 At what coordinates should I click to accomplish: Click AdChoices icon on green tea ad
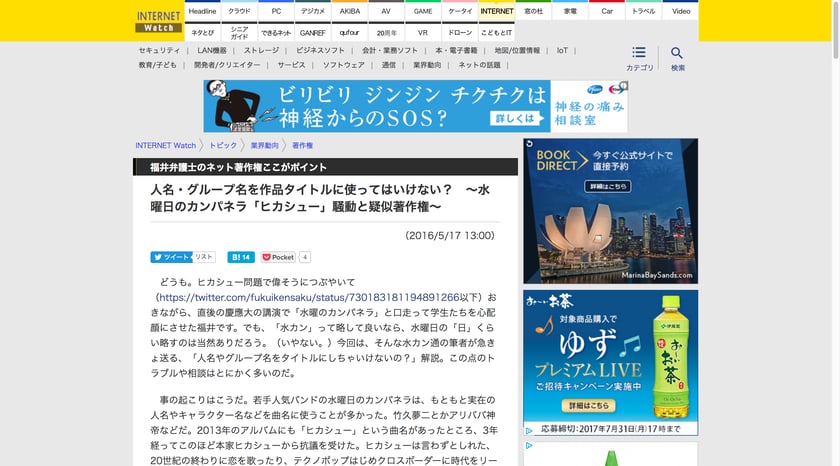pyautogui.click(x=529, y=430)
